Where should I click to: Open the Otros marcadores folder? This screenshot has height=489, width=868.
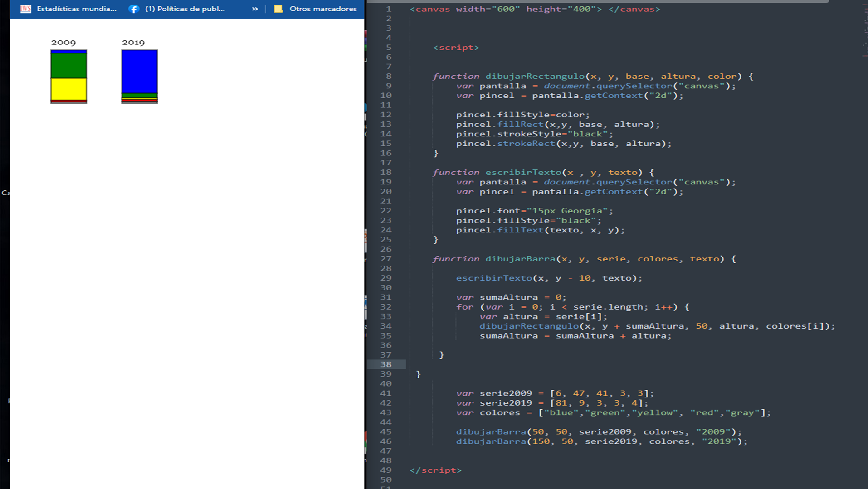[316, 9]
